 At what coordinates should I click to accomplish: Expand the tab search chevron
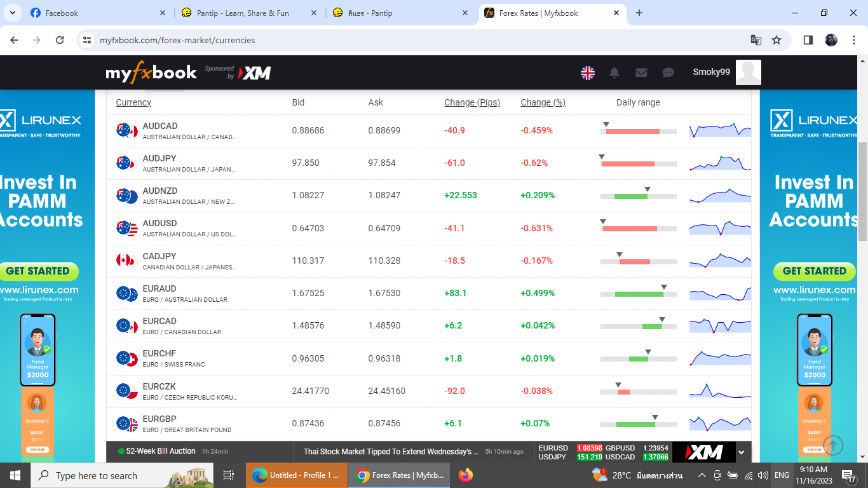pyautogui.click(x=14, y=13)
